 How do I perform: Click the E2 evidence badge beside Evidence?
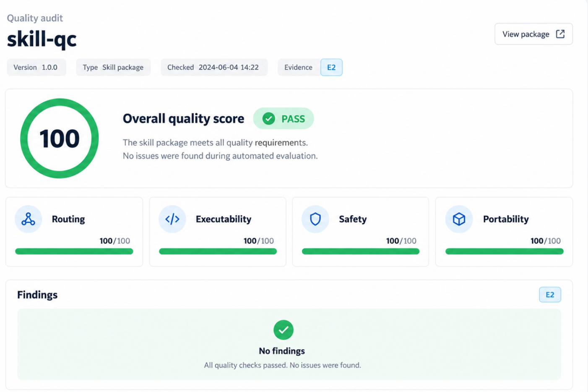(331, 67)
